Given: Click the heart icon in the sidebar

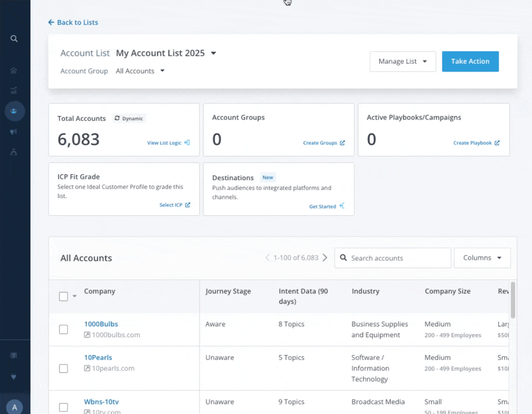Looking at the screenshot, I should (x=14, y=377).
